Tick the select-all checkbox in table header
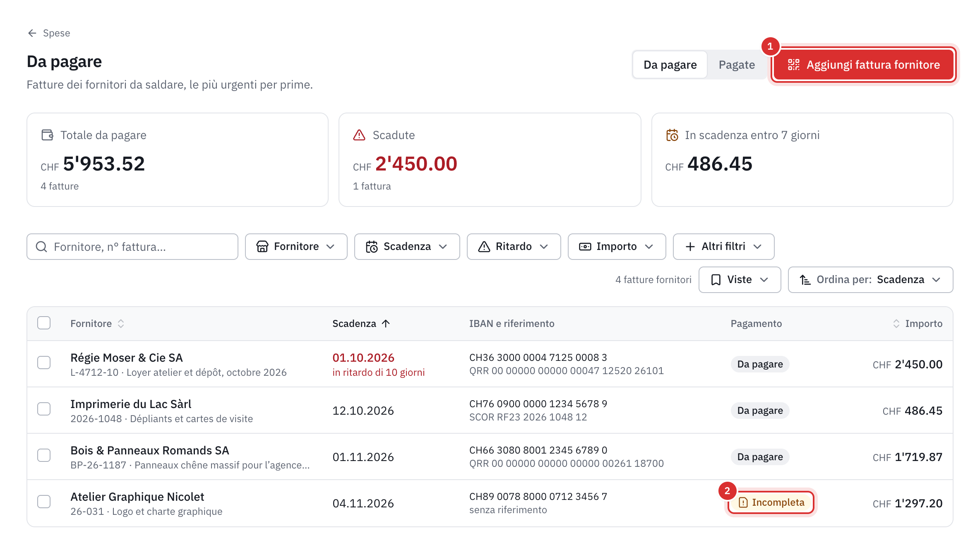The width and height of the screenshot is (980, 538). (44, 323)
